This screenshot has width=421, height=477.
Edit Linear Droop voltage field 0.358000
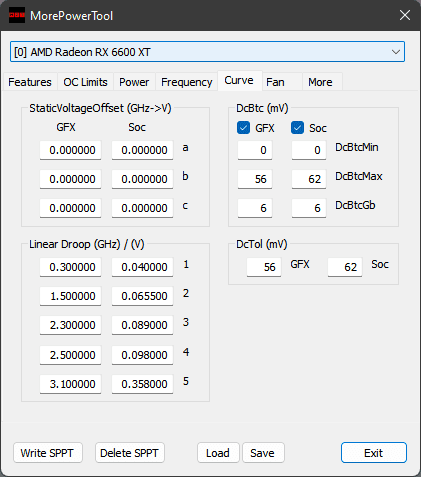coord(142,384)
